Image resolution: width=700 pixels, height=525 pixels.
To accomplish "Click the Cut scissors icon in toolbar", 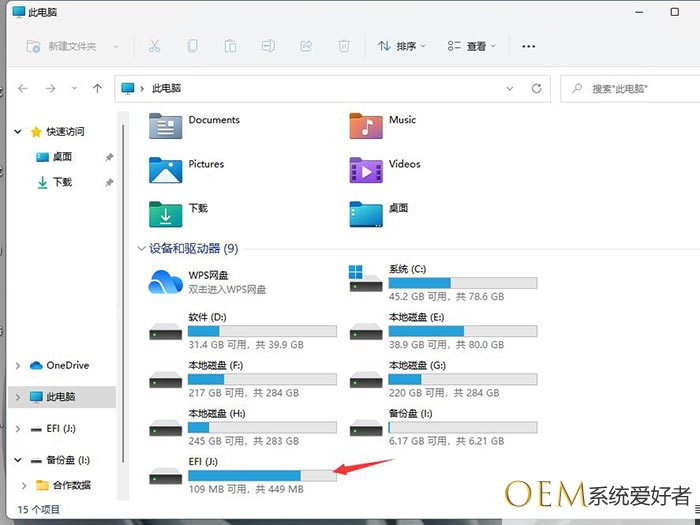I will pyautogui.click(x=154, y=46).
